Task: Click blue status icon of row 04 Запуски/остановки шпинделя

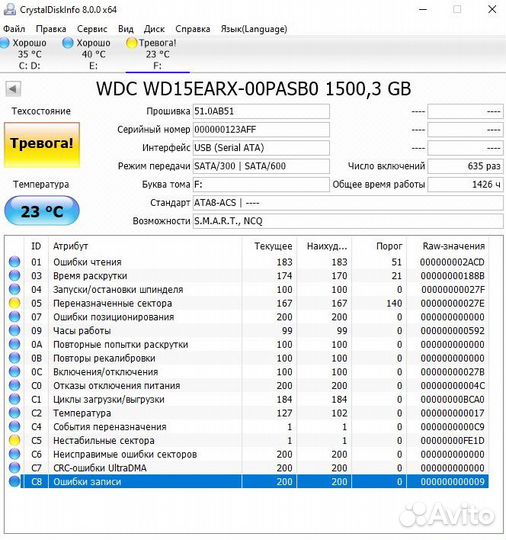Action: pyautogui.click(x=14, y=289)
